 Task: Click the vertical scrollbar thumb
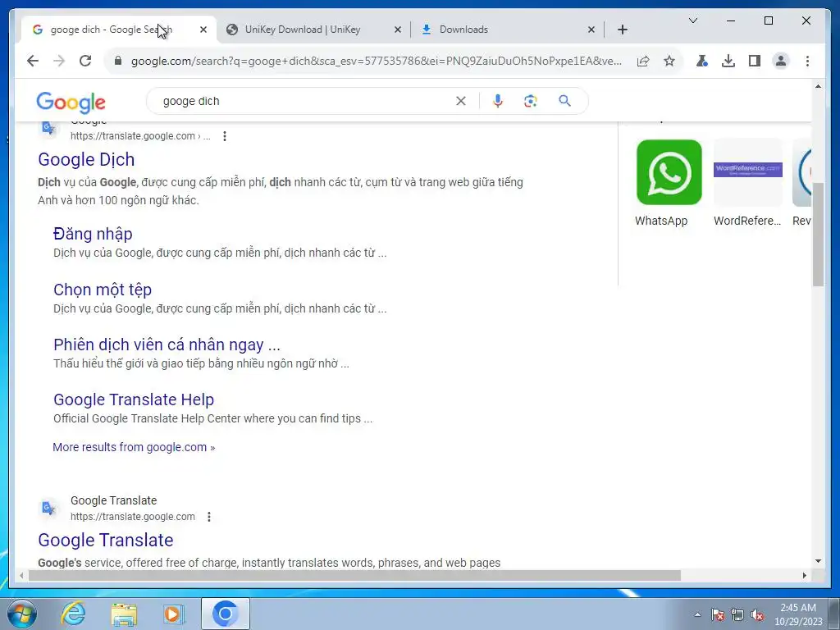tap(818, 234)
